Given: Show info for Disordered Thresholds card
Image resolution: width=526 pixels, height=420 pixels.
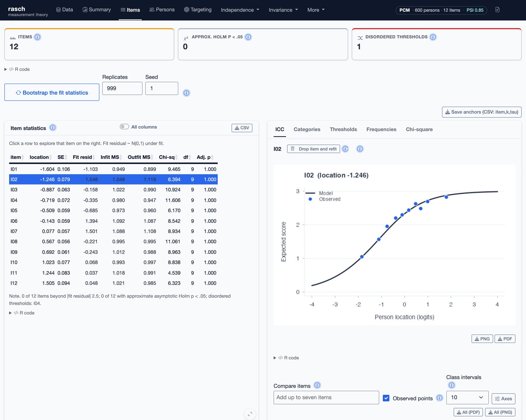Looking at the screenshot, I should [433, 37].
